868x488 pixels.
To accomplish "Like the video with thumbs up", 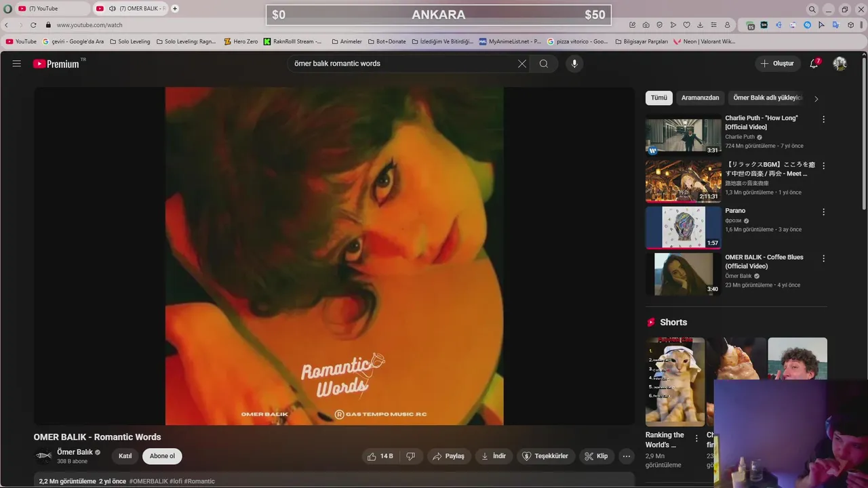I will [x=380, y=456].
